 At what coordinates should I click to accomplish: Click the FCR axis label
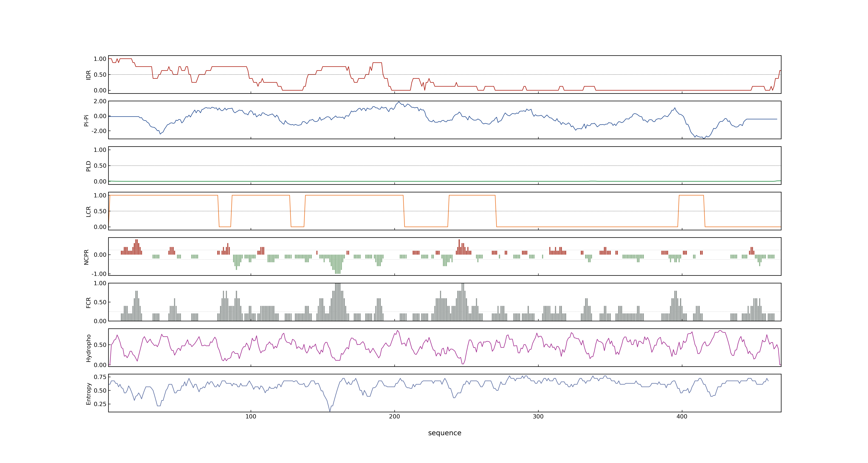click(88, 302)
